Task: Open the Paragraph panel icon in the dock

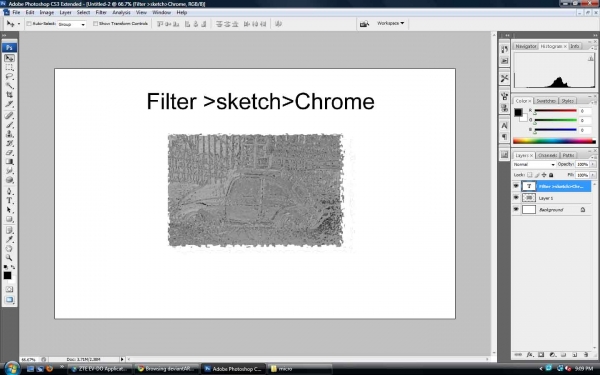Action: tap(504, 137)
